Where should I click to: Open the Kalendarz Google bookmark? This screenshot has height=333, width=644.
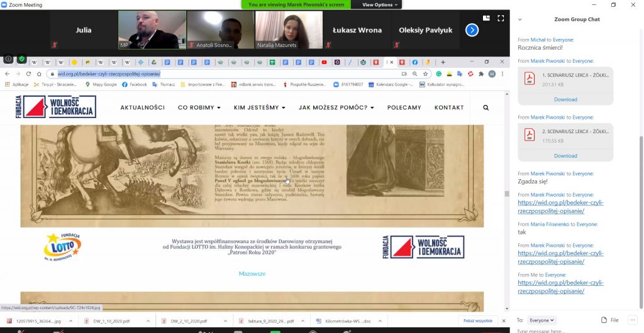(391, 84)
